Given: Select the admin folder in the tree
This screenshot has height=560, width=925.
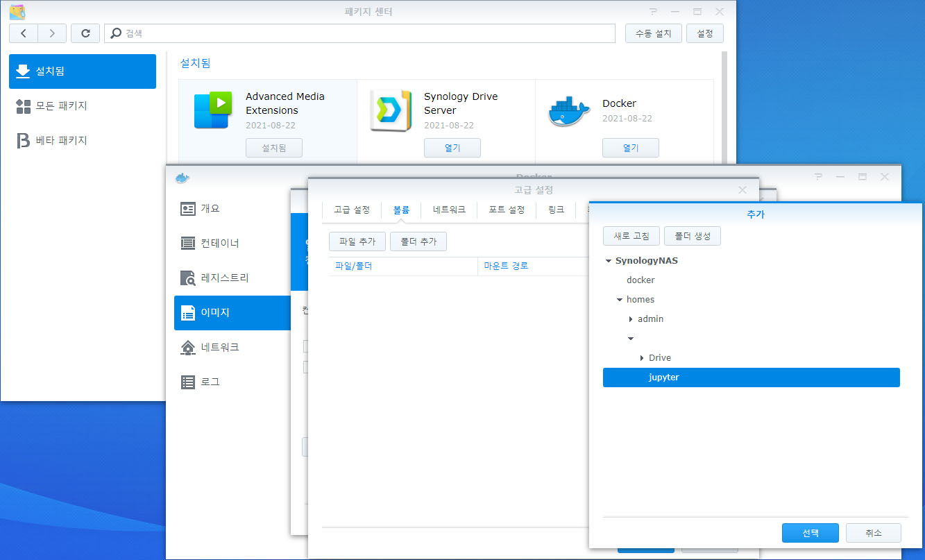Looking at the screenshot, I should click(650, 319).
